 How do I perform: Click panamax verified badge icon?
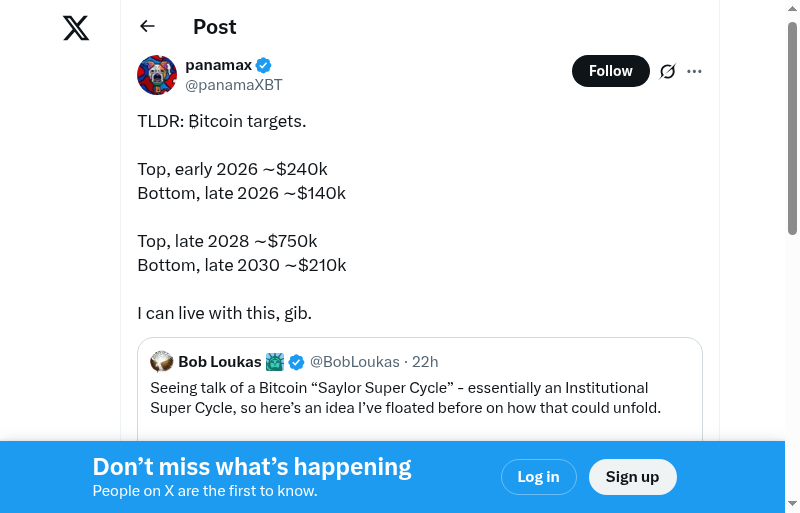264,66
